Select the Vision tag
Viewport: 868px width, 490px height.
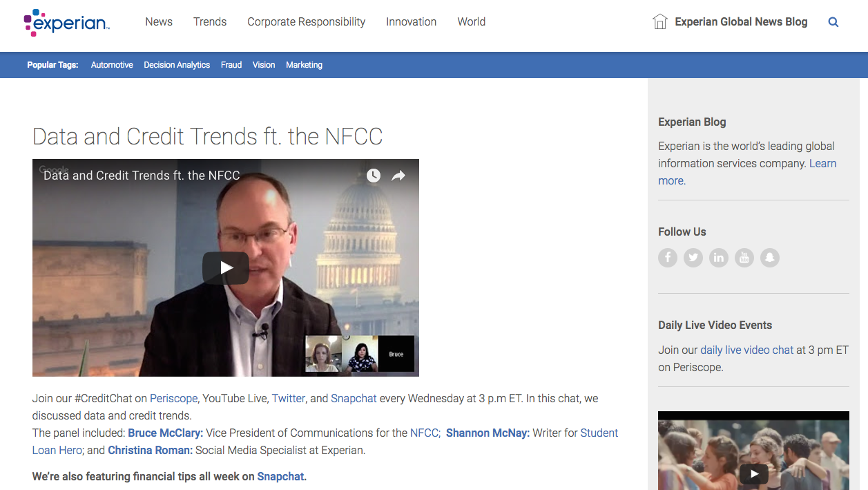click(x=264, y=65)
